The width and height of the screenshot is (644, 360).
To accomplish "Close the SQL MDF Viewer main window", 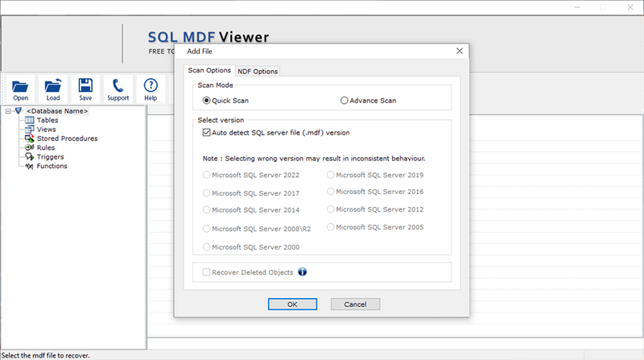I will [x=630, y=7].
